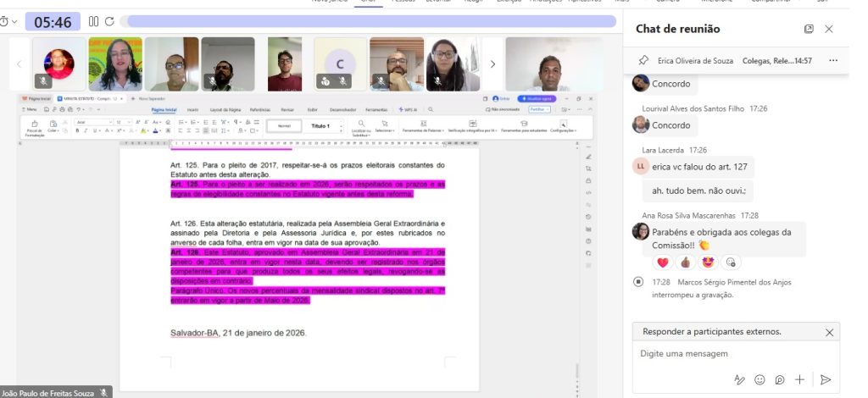This screenshot has height=398, width=868.
Task: Pause the meeting timer
Action: (93, 21)
